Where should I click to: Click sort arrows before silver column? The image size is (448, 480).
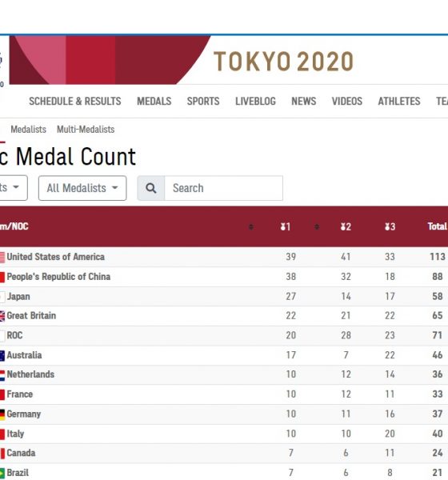click(317, 227)
